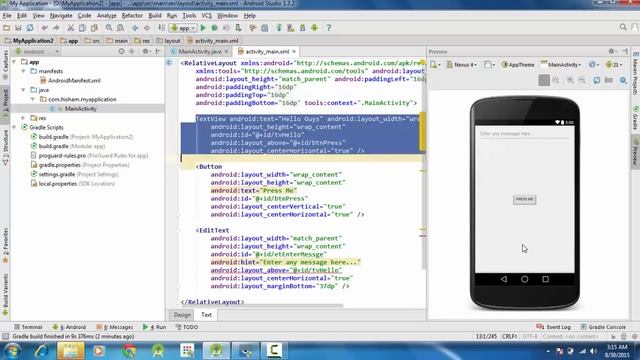Zoom out on the layout preview

click(582, 80)
